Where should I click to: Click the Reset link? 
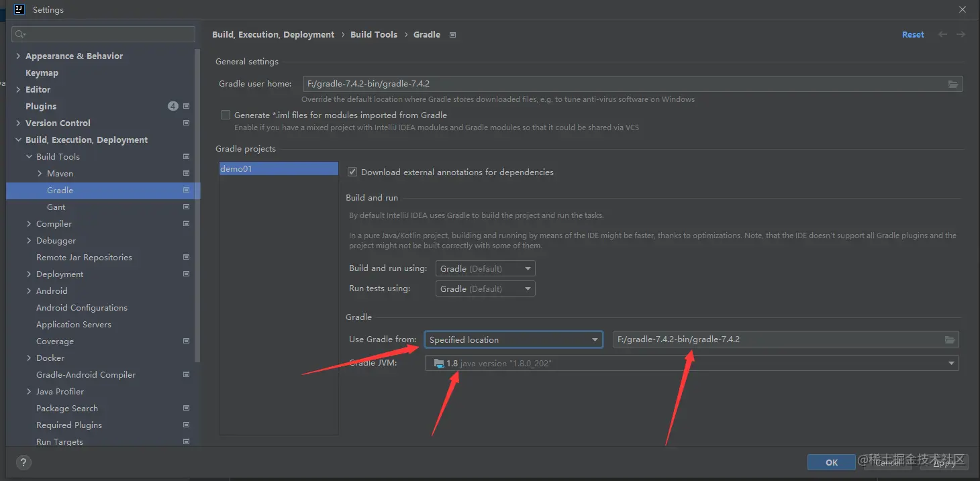coord(913,35)
